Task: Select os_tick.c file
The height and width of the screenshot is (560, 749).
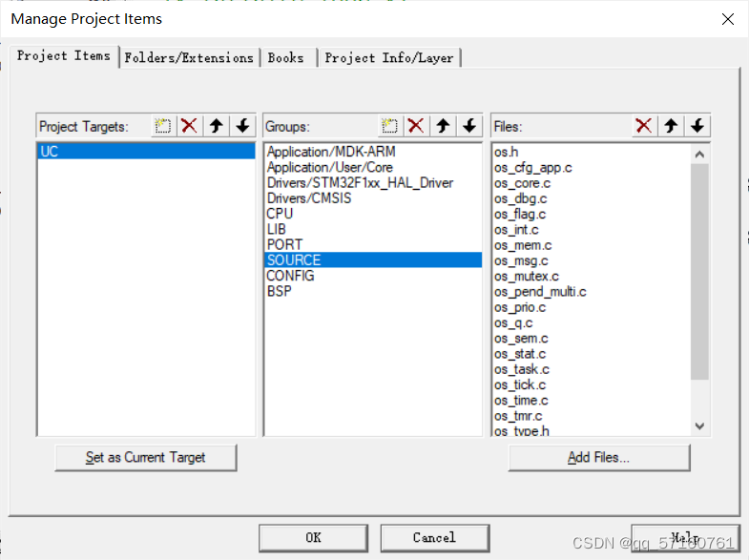Action: click(592, 384)
